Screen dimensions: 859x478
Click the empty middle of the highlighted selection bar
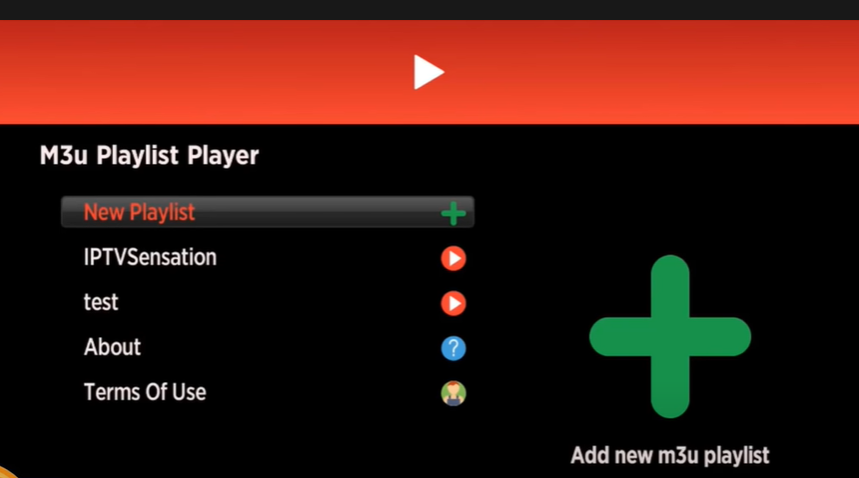coord(318,212)
